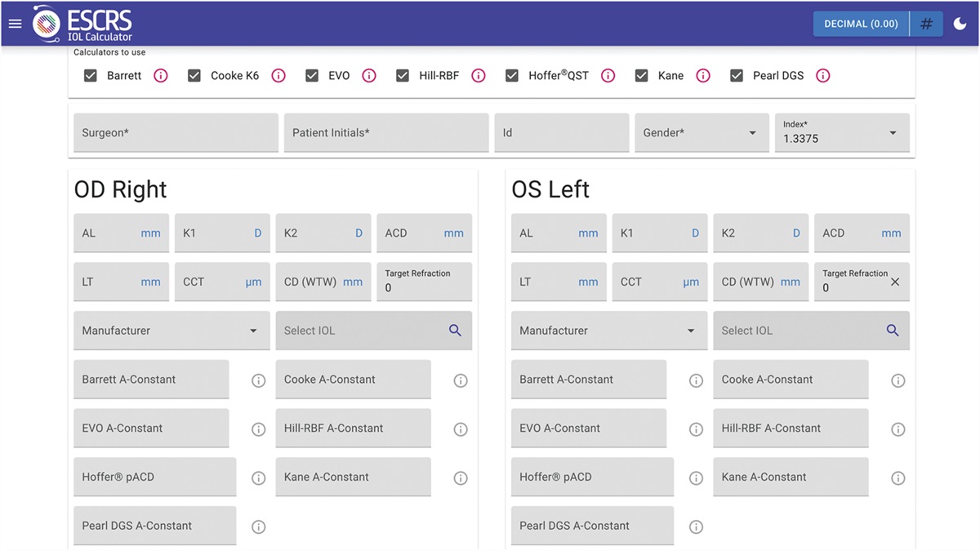980x551 pixels.
Task: Show info about the Hoffer QST calculator
Action: point(608,76)
